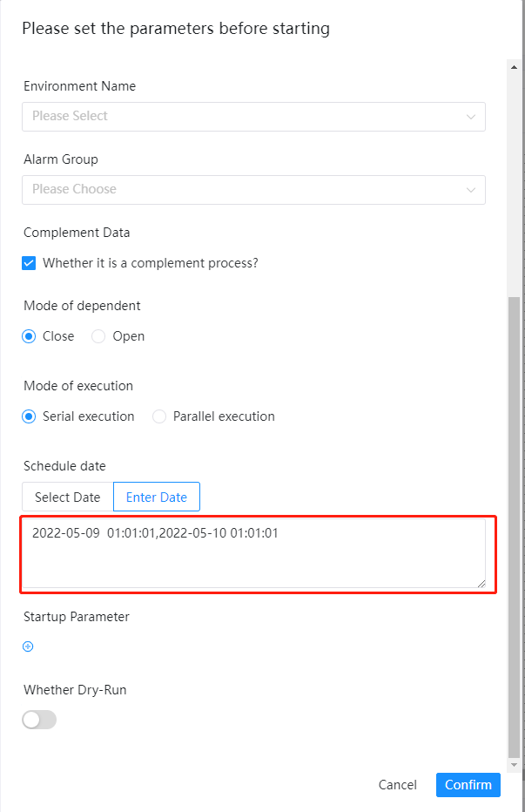Expand the Alarm Group select box
The width and height of the screenshot is (525, 812).
pos(244,190)
